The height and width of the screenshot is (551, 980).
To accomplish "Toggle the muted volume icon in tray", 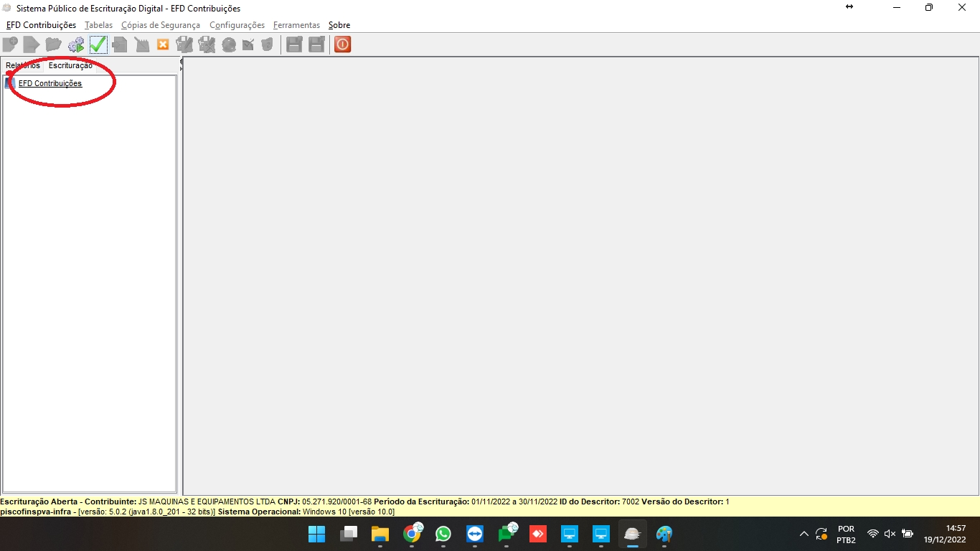I will (x=890, y=534).
